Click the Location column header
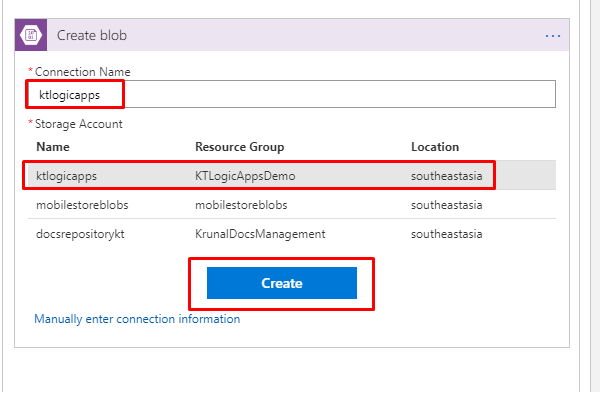 click(435, 147)
